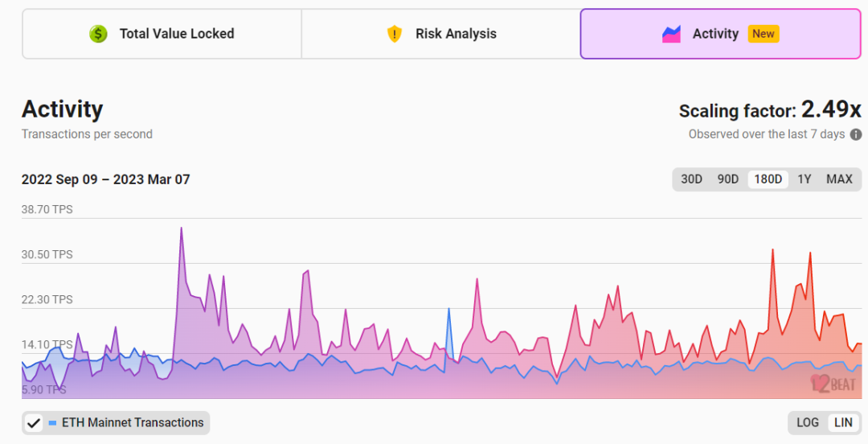Click the pink-blue Activity chart icon

click(x=671, y=34)
